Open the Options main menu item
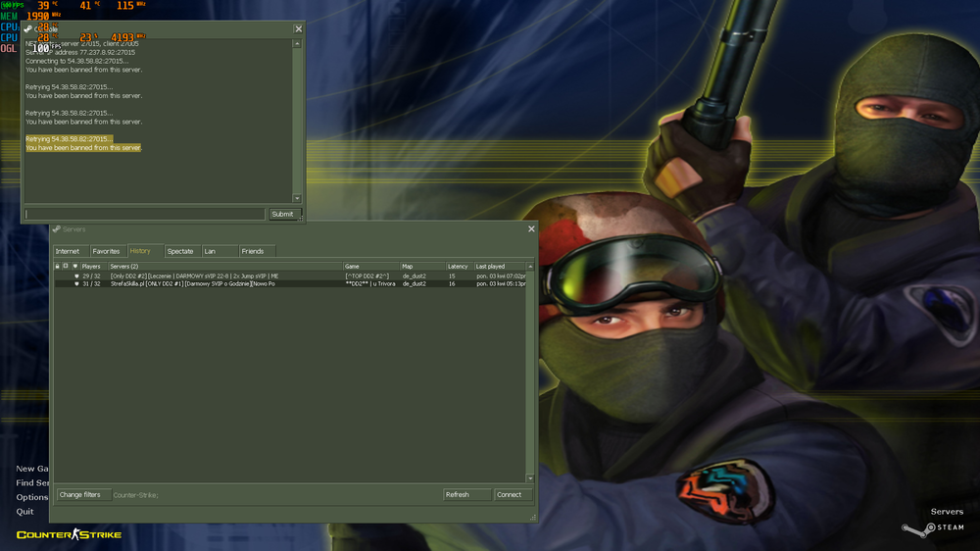Image resolution: width=980 pixels, height=551 pixels. click(x=32, y=497)
